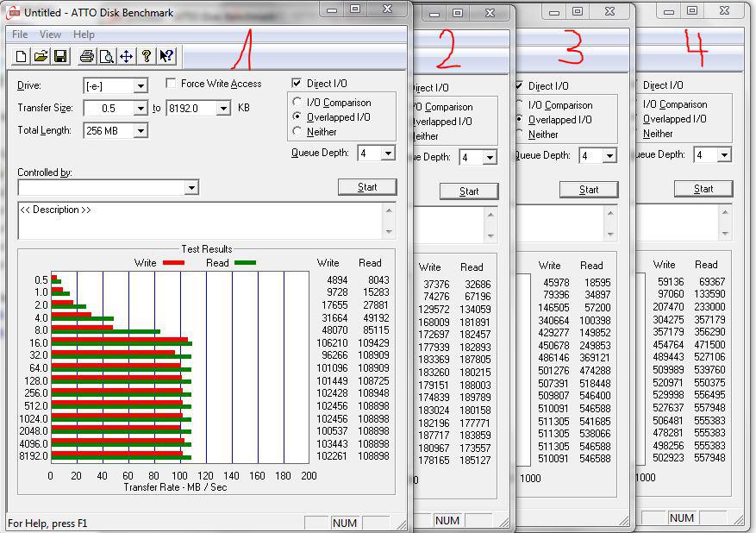756x533 pixels.
Task: Toggle the Force Write Access checkbox
Action: (171, 84)
